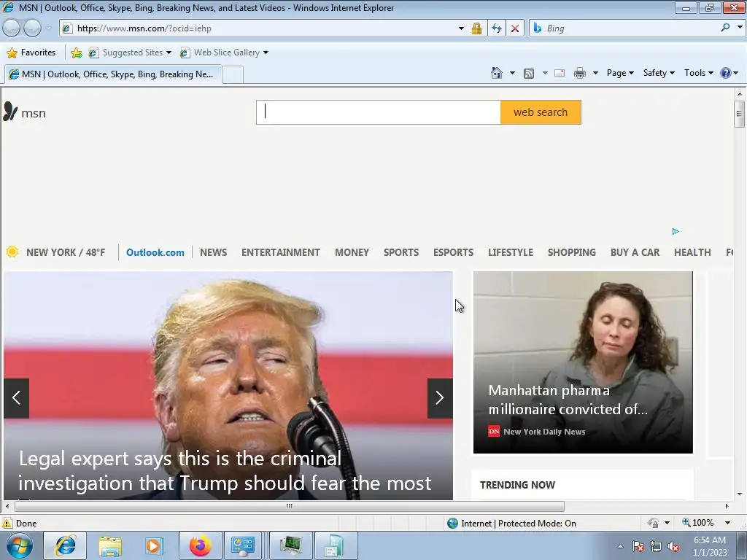The width and height of the screenshot is (747, 560).
Task: Click the LIFESTYLE link
Action: pos(510,252)
